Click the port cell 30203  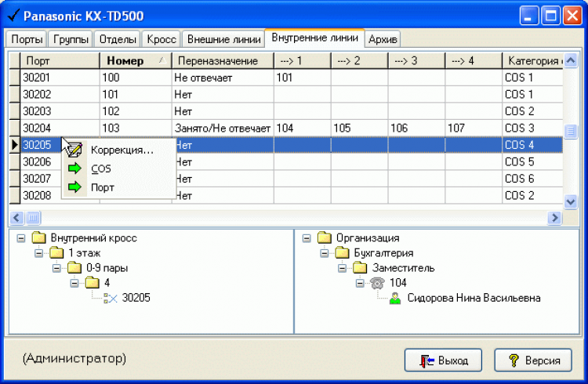pos(60,111)
